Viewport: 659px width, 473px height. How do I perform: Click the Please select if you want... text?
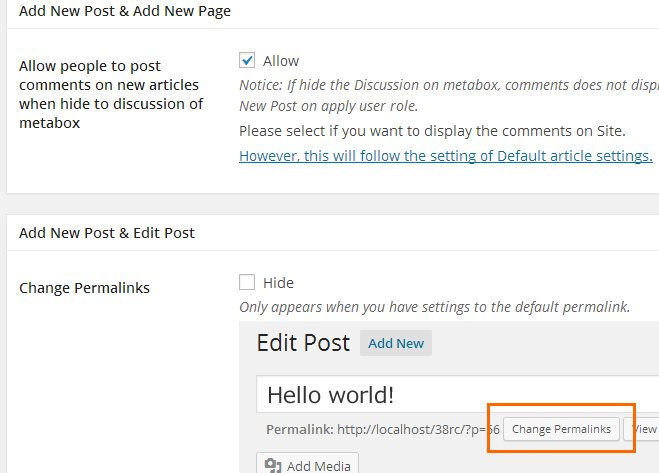tap(432, 131)
